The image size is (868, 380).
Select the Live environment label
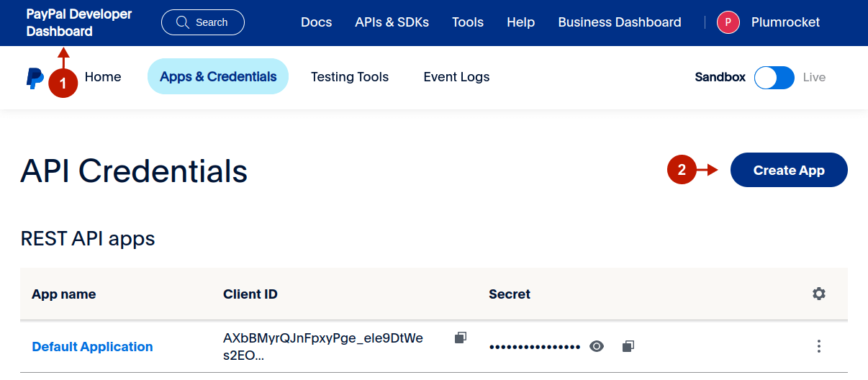click(x=814, y=78)
